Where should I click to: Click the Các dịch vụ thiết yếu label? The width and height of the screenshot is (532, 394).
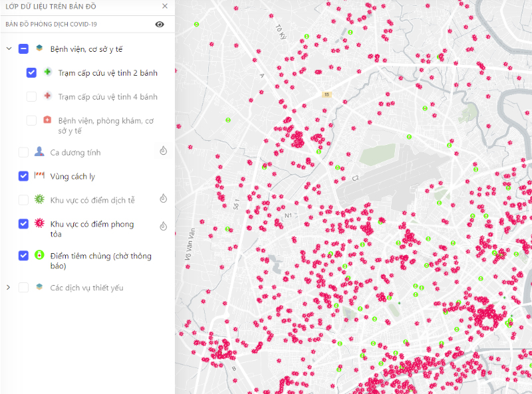tap(86, 288)
